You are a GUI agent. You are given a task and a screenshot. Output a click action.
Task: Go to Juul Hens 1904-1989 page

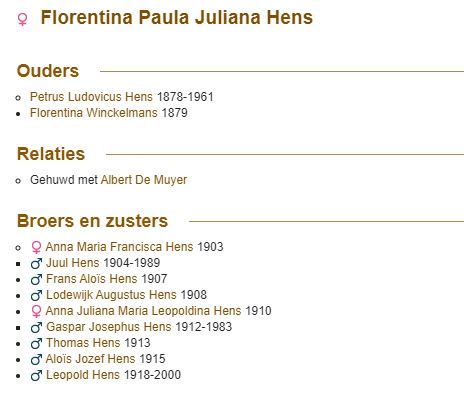point(103,263)
